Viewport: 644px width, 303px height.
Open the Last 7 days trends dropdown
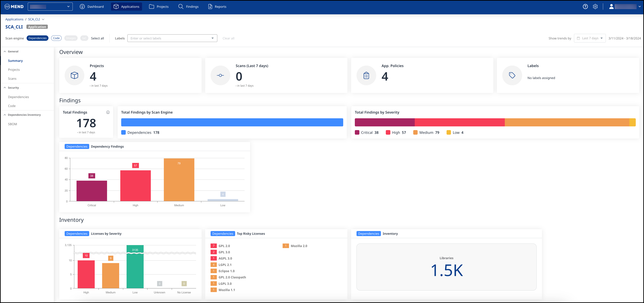pos(590,38)
